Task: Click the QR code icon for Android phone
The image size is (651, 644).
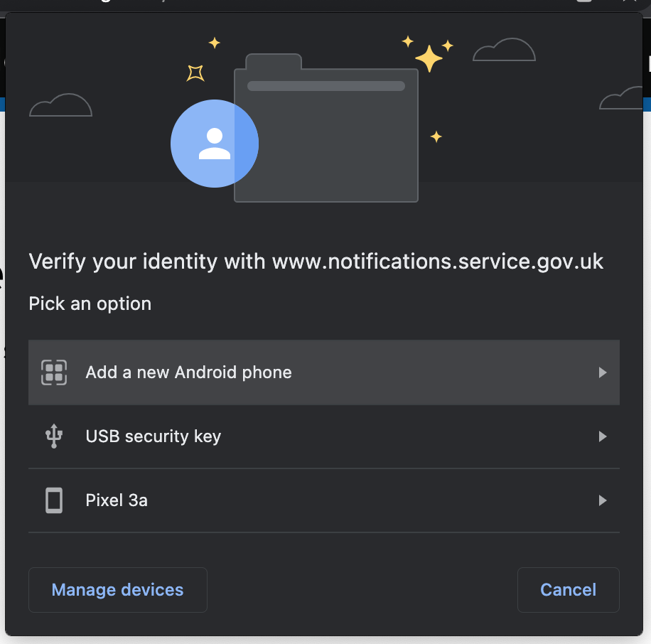Action: (54, 372)
